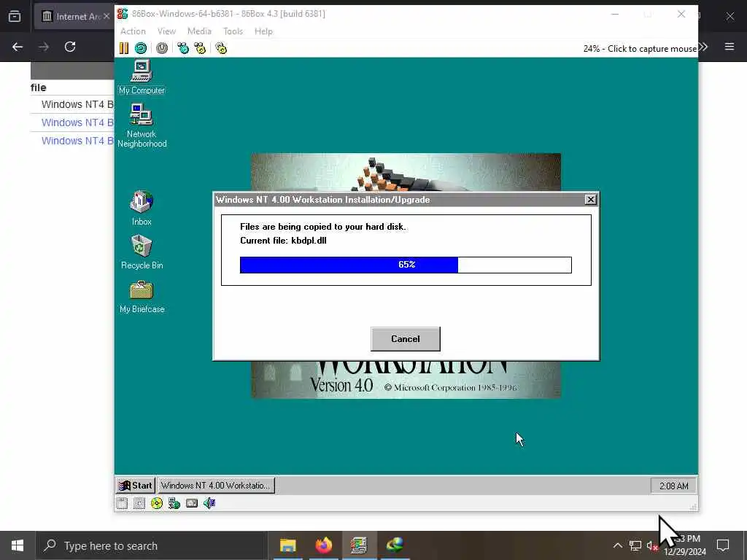Click the network status bar icon

pyautogui.click(x=174, y=503)
